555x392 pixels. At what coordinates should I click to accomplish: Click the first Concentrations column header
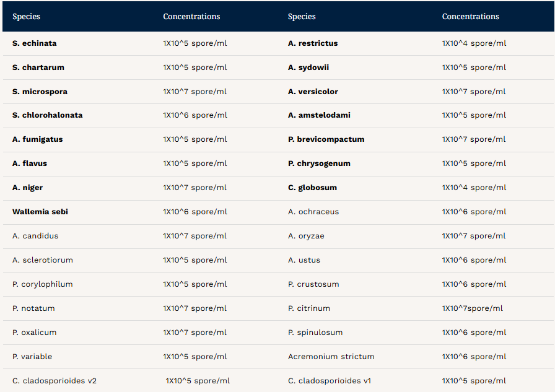tap(191, 17)
